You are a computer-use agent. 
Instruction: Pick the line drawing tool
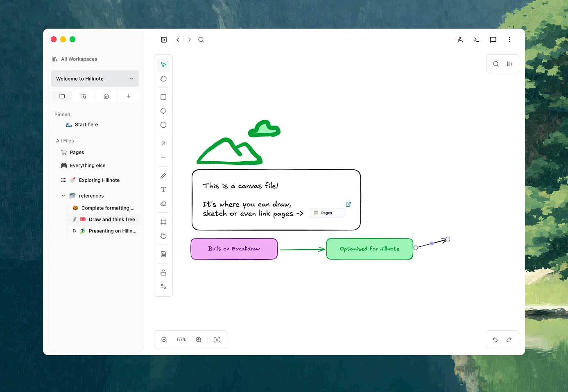click(163, 157)
